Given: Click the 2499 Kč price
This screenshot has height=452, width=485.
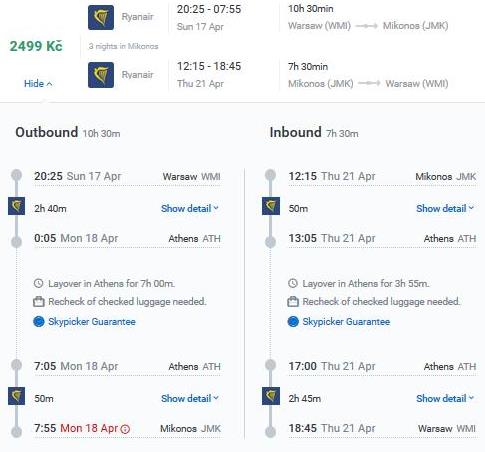Looking at the screenshot, I should pyautogui.click(x=36, y=46).
